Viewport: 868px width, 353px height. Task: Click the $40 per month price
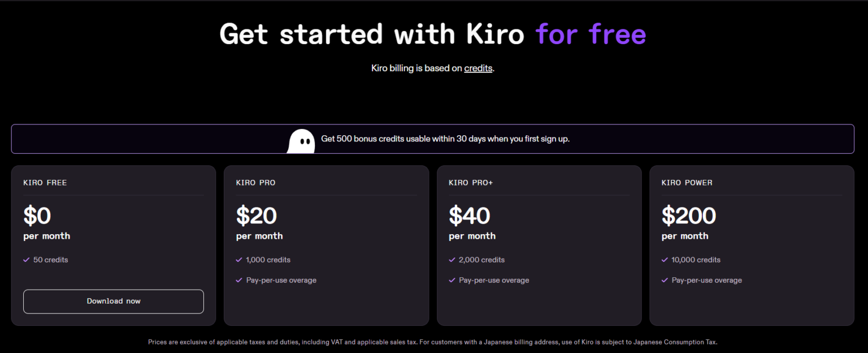[470, 216]
